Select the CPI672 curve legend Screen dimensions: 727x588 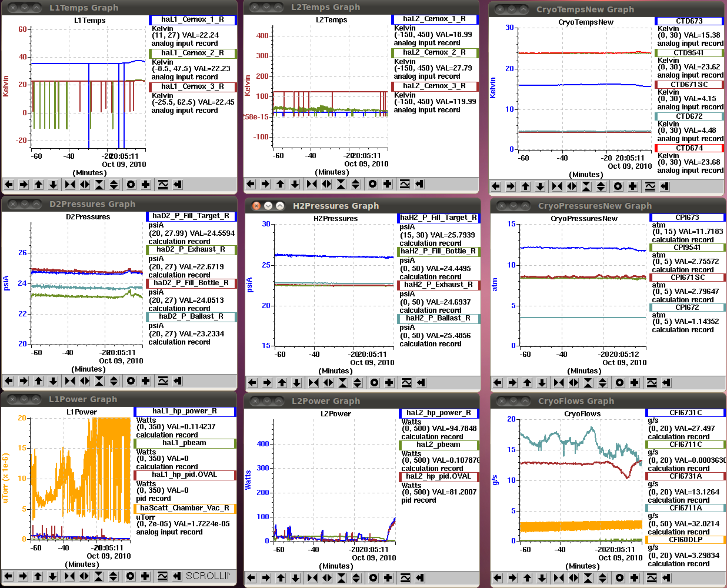click(x=688, y=308)
